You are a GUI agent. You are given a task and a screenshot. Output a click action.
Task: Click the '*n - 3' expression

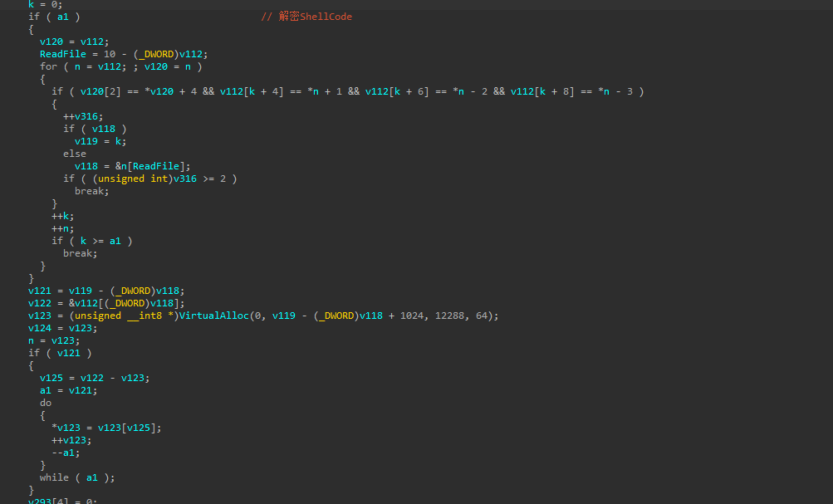coord(615,91)
